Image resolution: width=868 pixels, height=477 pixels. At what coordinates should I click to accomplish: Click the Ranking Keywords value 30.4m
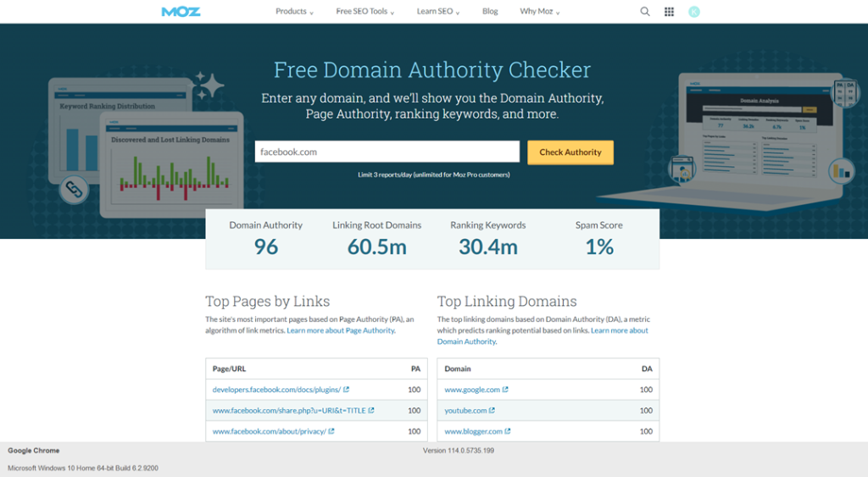click(488, 247)
